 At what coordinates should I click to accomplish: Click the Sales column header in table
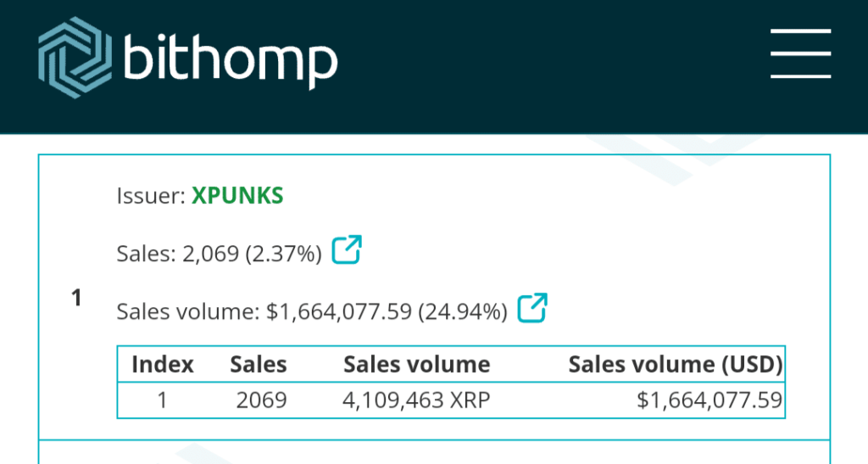[259, 365]
